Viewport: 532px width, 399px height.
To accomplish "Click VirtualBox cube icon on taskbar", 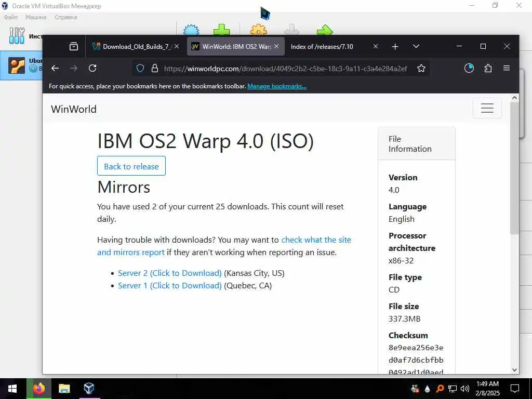I will point(89,389).
